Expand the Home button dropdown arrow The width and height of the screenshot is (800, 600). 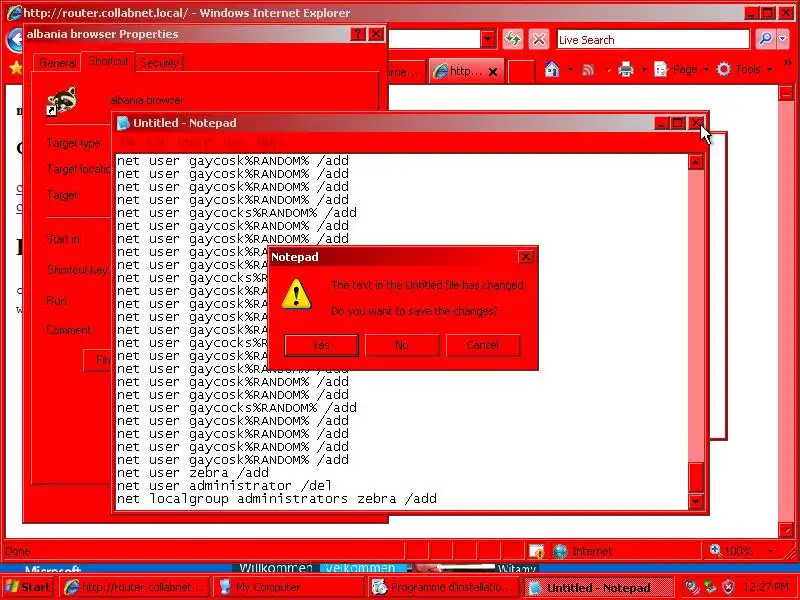point(570,69)
